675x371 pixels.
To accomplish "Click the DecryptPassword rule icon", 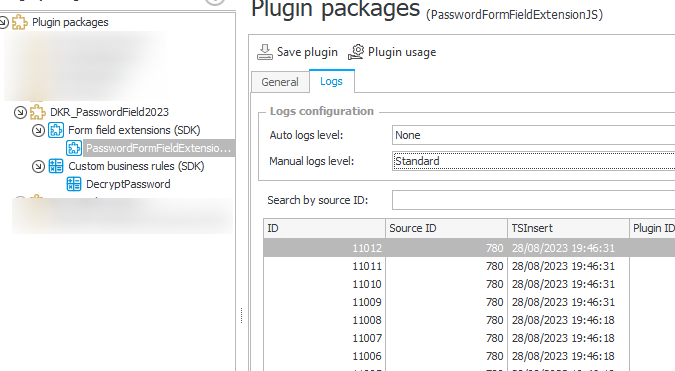I will click(x=74, y=184).
